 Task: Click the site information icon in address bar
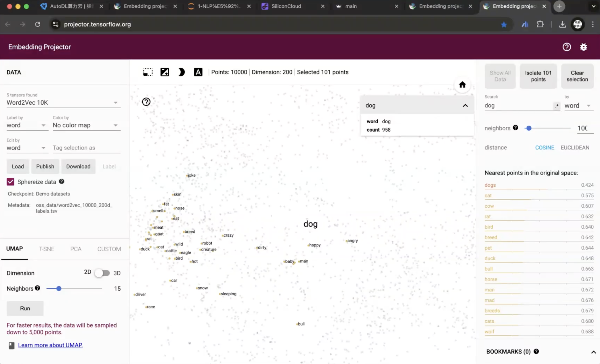[56, 24]
